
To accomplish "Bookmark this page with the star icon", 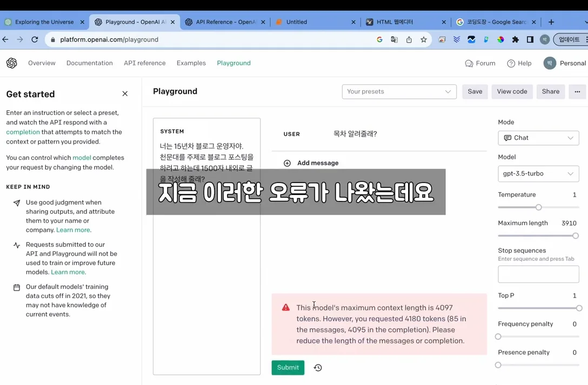I will pos(423,39).
